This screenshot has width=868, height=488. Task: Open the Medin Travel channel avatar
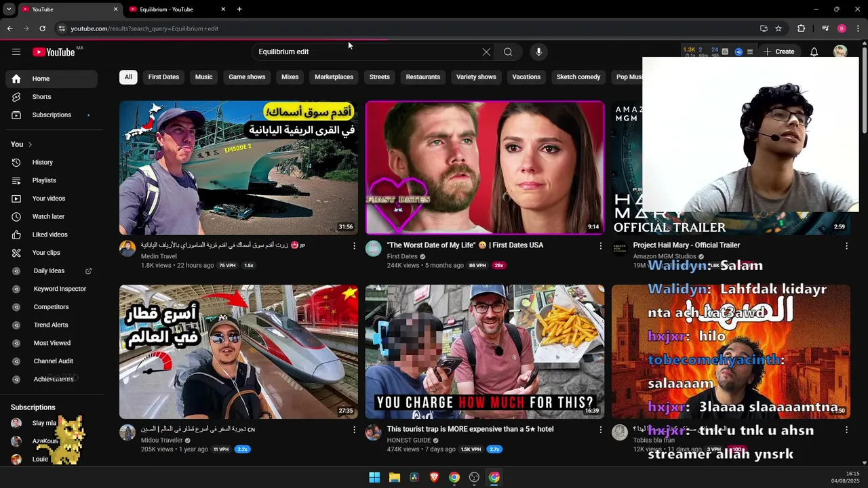click(127, 248)
